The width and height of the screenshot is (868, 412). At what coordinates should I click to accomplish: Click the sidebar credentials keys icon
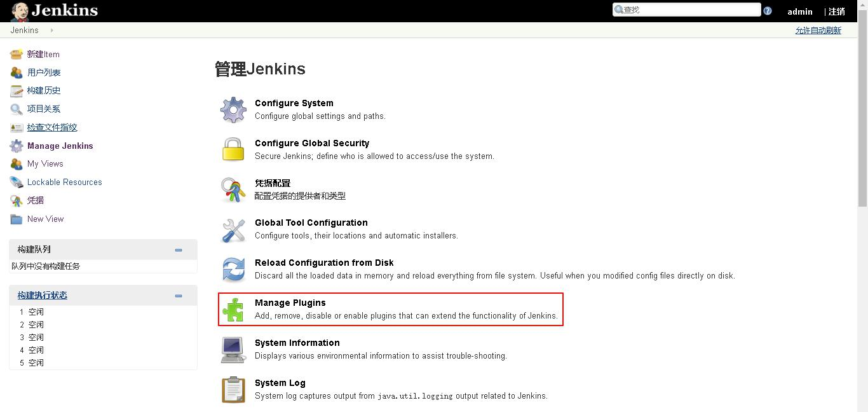pyautogui.click(x=17, y=200)
